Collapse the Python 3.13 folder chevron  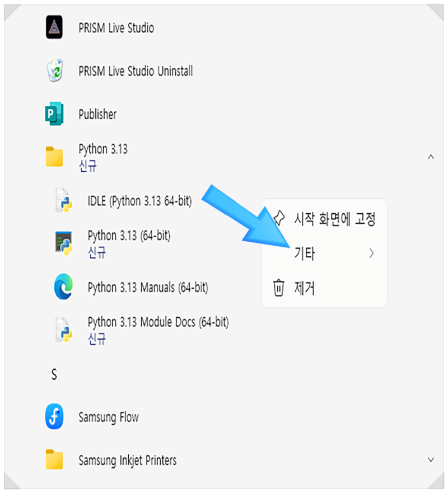[x=431, y=157]
